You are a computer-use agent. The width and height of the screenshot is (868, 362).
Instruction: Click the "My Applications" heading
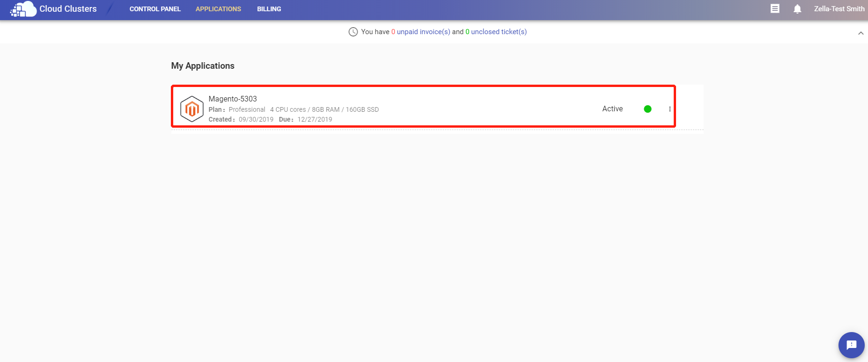pyautogui.click(x=203, y=66)
